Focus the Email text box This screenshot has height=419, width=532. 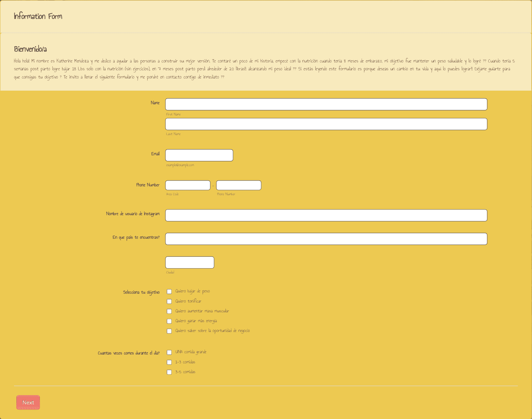point(199,155)
